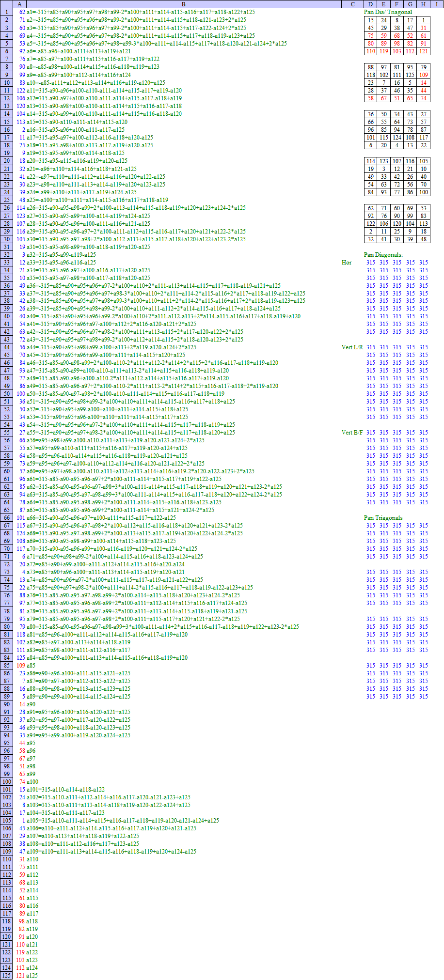Select the cell 'a19=315-a95-a99+a100-a114-a118-a125'
Image resolution: width=444 pixels, height=980 pixels.
75,153
